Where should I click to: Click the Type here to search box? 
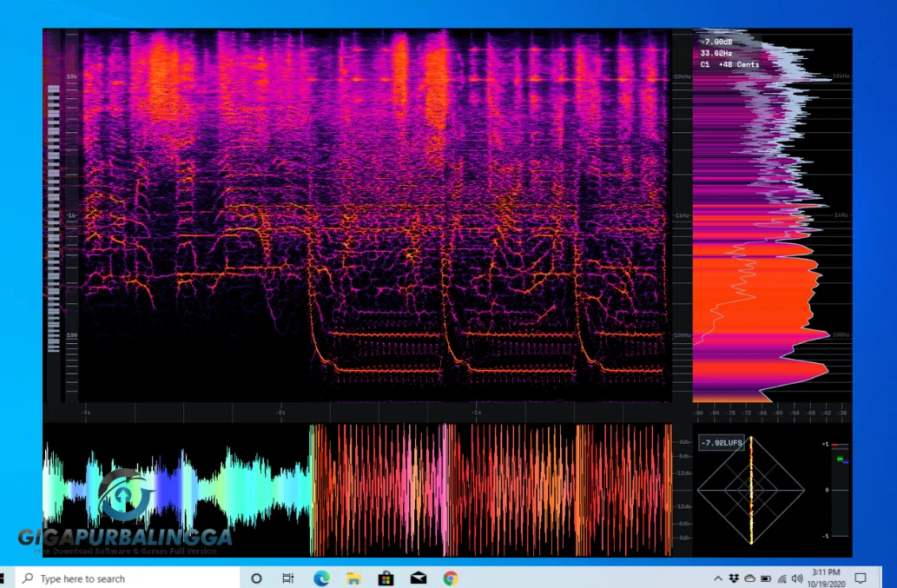pyautogui.click(x=127, y=578)
